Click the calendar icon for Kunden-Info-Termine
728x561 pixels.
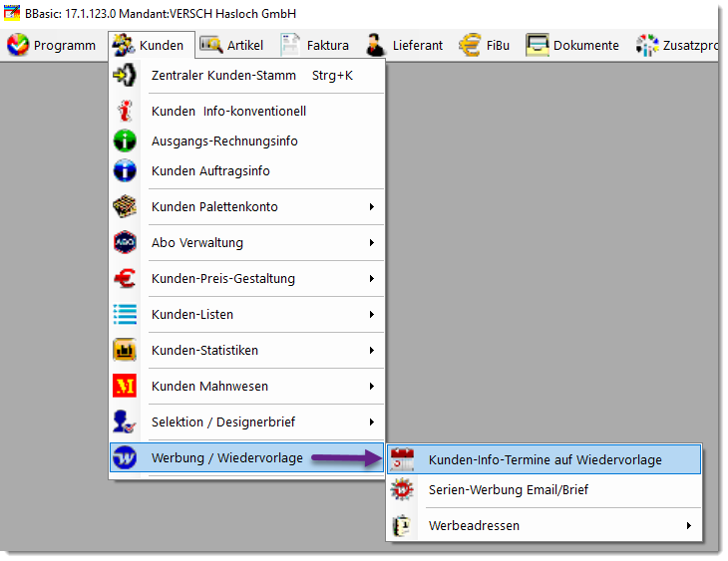402,459
